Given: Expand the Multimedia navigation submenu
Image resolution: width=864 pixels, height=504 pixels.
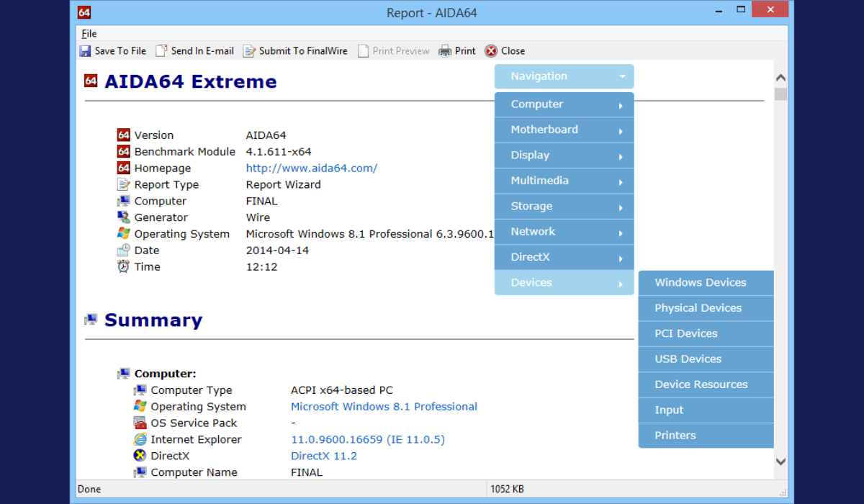Looking at the screenshot, I should pos(564,181).
